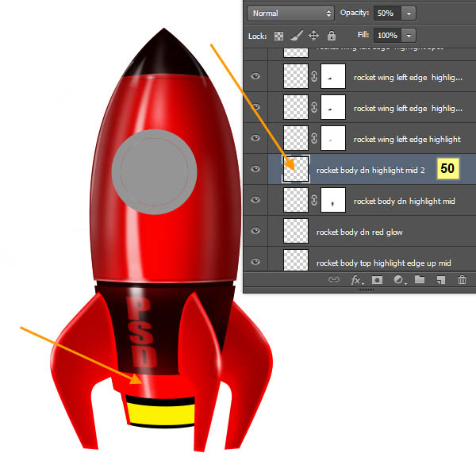Viewport: 476px width, 476px height.
Task: Toggle the lock all padlock
Action: pyautogui.click(x=331, y=36)
